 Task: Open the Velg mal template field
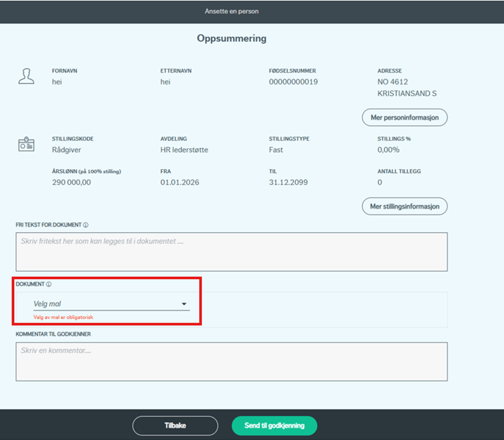click(107, 304)
